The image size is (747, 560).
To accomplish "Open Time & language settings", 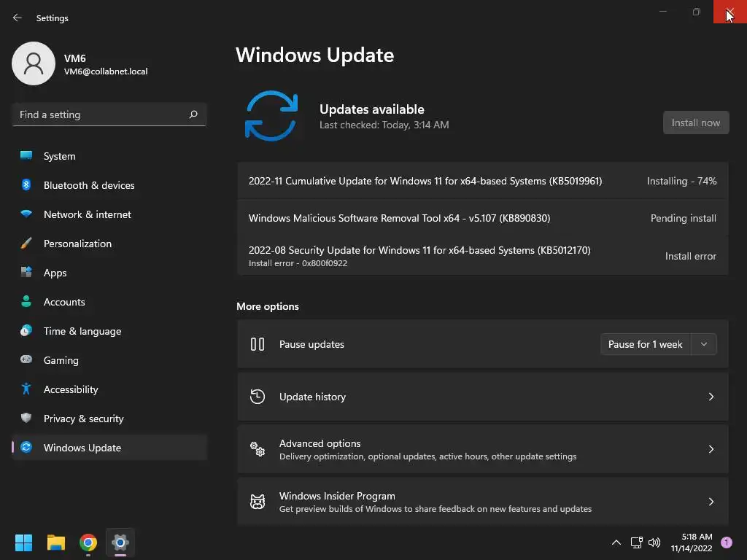I will 109,331.
